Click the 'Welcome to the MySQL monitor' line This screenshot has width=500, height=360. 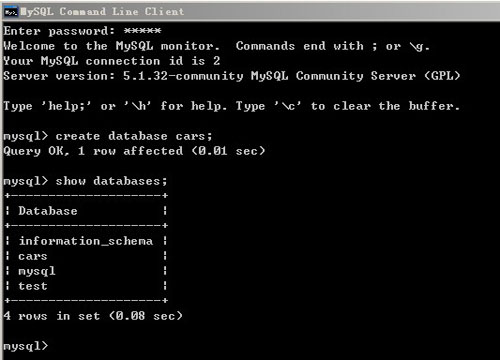[x=111, y=46]
